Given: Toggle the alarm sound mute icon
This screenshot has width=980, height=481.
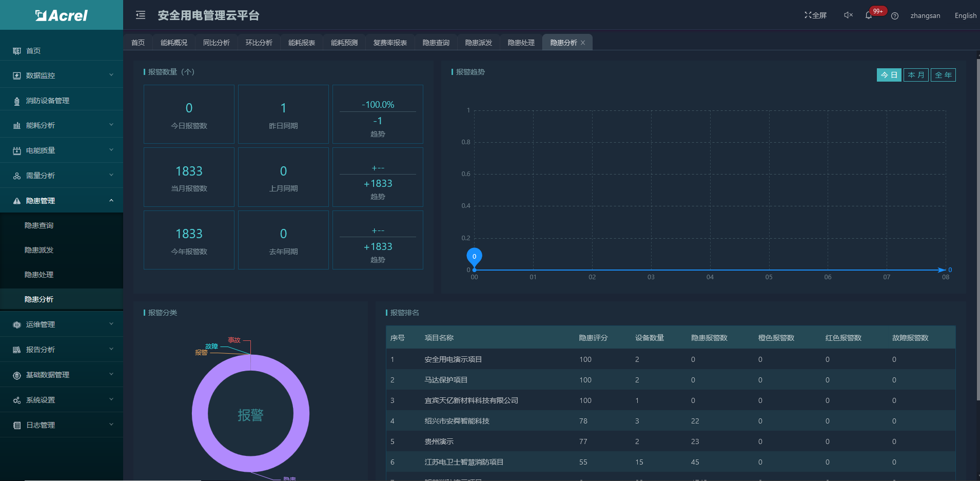Looking at the screenshot, I should click(x=848, y=15).
